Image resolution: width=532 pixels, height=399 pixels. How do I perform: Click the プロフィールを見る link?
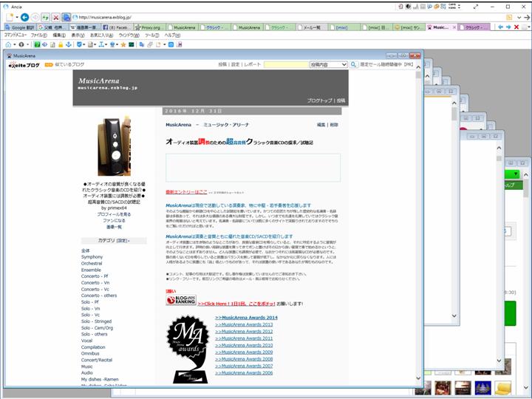(114, 214)
